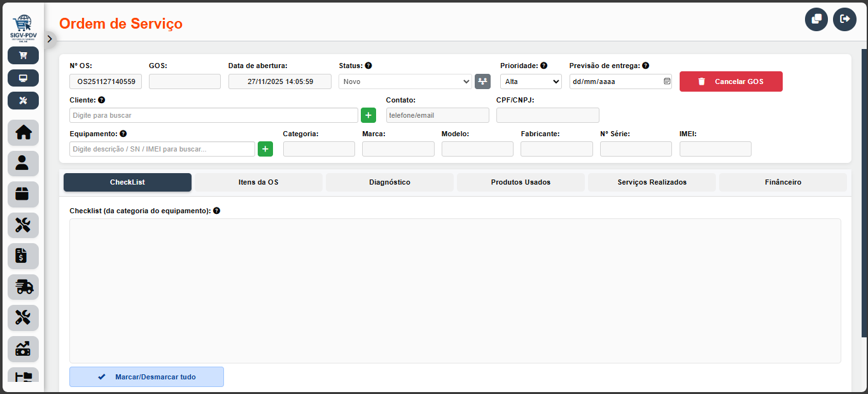Open the Produtos Usados tab

coord(521,182)
